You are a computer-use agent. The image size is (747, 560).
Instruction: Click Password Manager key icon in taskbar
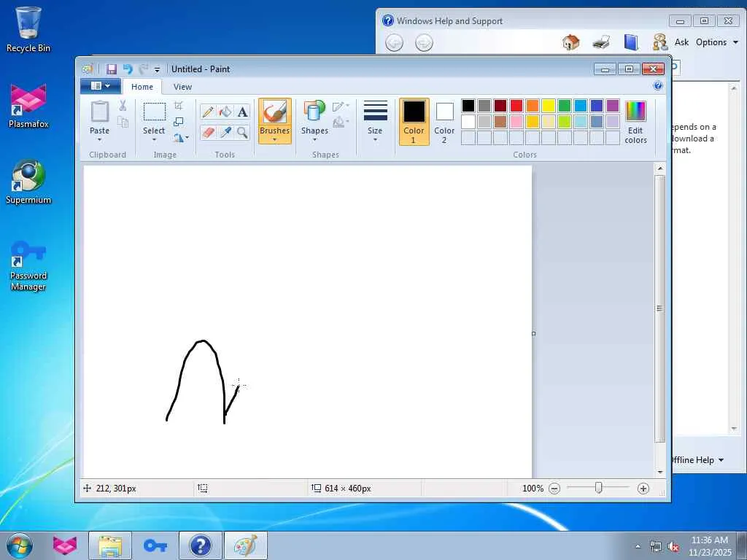[155, 545]
